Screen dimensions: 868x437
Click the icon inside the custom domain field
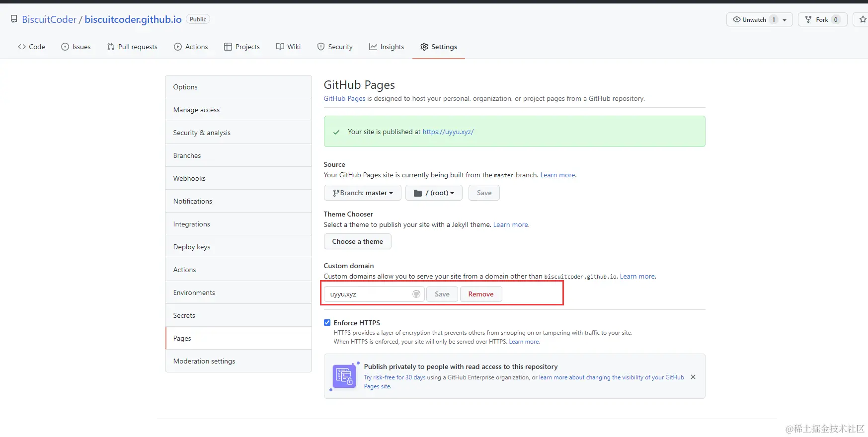pos(416,294)
